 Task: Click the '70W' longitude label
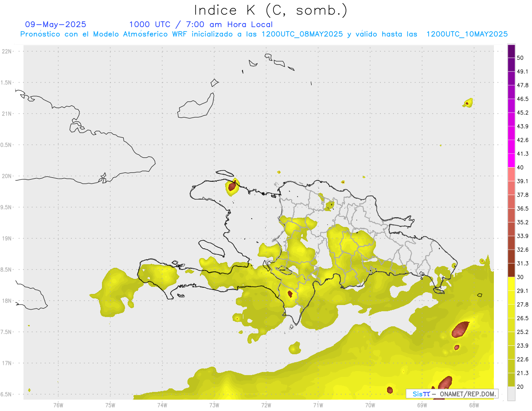point(370,405)
